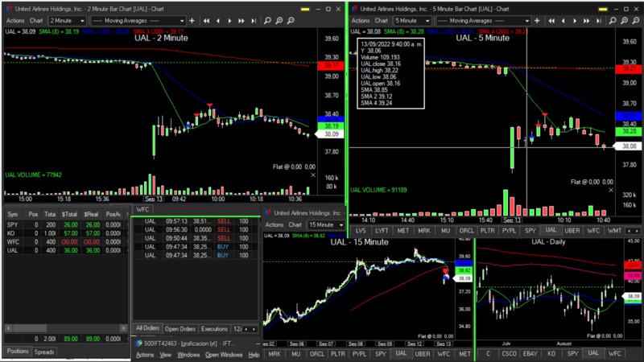
Task: Jump to first bar in 2 Minute chart
Action: pyautogui.click(x=206, y=19)
